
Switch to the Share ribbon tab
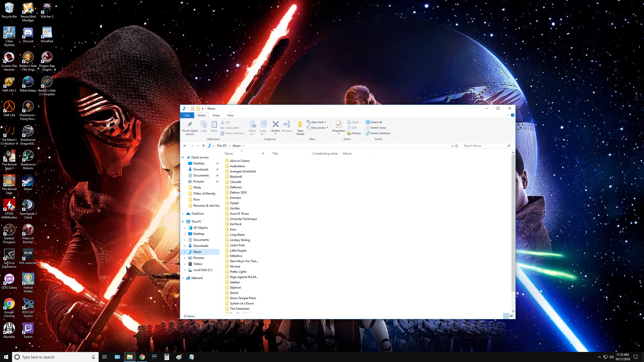coord(216,115)
